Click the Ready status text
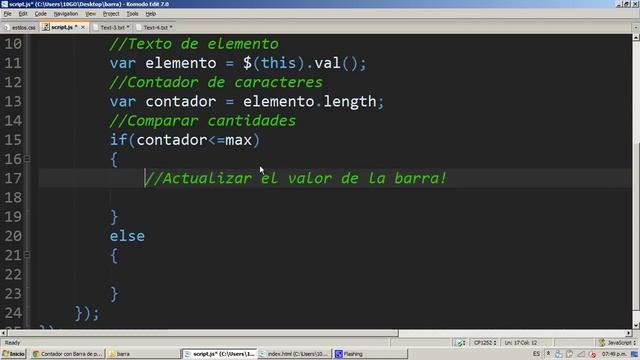640x360 pixels. tap(12, 343)
